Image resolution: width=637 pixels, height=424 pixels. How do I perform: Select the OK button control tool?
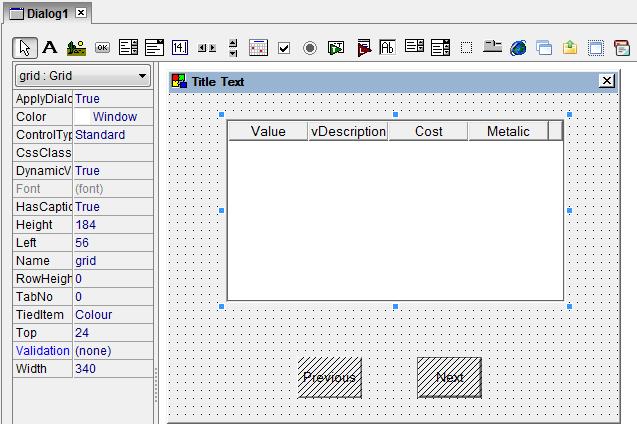tap(102, 47)
